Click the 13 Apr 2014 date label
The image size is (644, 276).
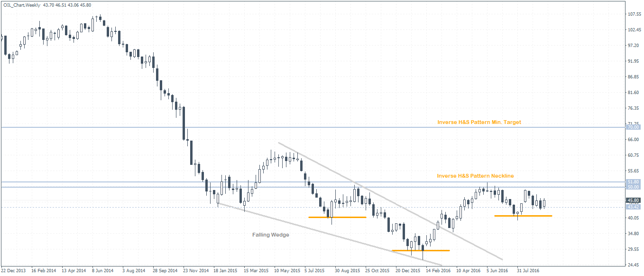click(x=74, y=271)
